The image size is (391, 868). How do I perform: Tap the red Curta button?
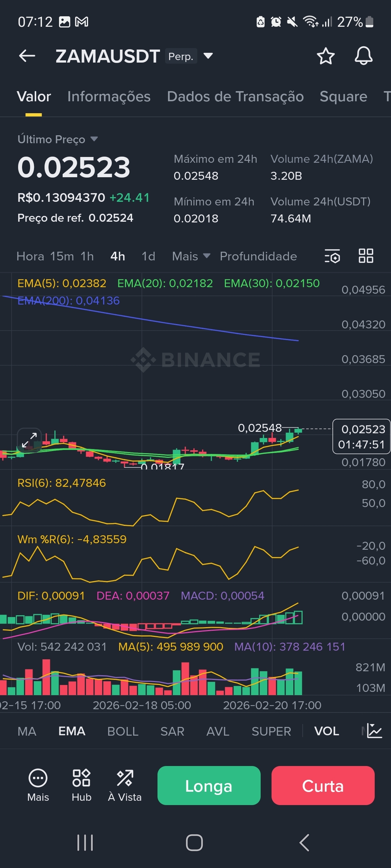pos(323,785)
